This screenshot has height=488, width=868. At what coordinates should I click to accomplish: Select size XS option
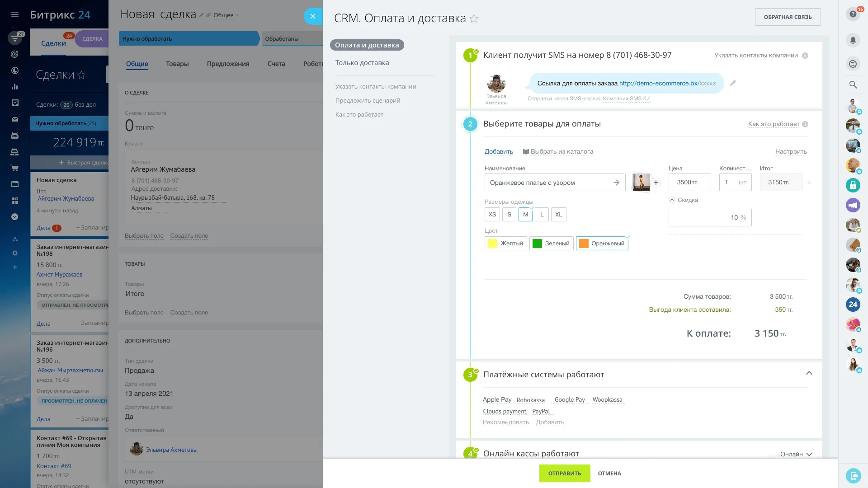click(492, 215)
